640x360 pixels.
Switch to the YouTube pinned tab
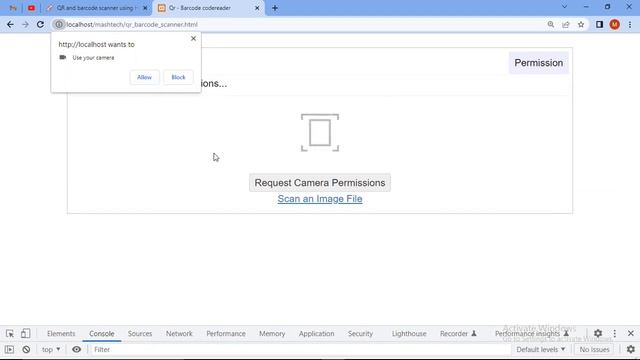click(x=31, y=8)
